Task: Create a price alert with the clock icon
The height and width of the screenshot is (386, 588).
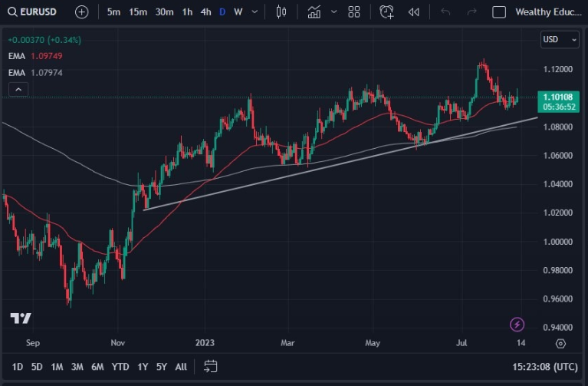Action: (x=387, y=12)
